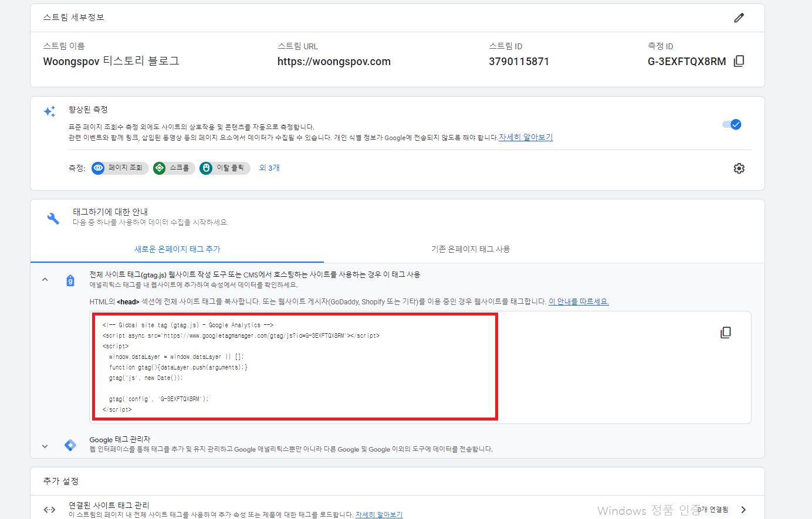
Task: Select the stream name Woongspov 티스토리 블로그
Action: pos(111,61)
